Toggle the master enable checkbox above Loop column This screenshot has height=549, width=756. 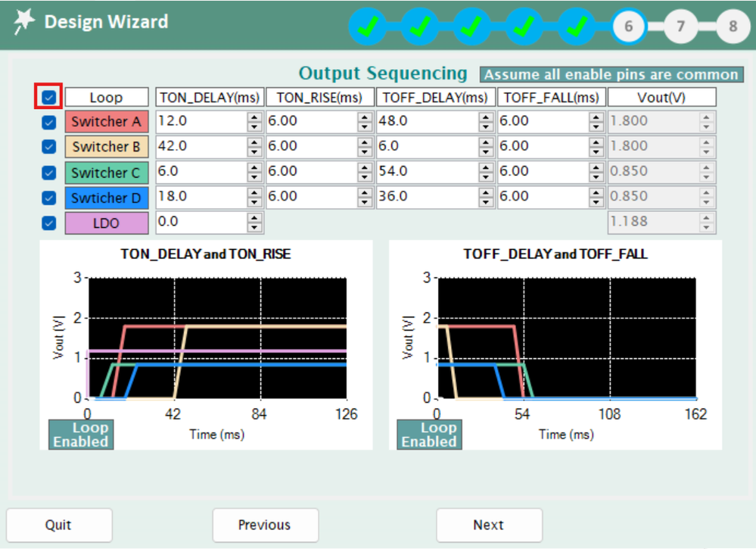coord(48,96)
